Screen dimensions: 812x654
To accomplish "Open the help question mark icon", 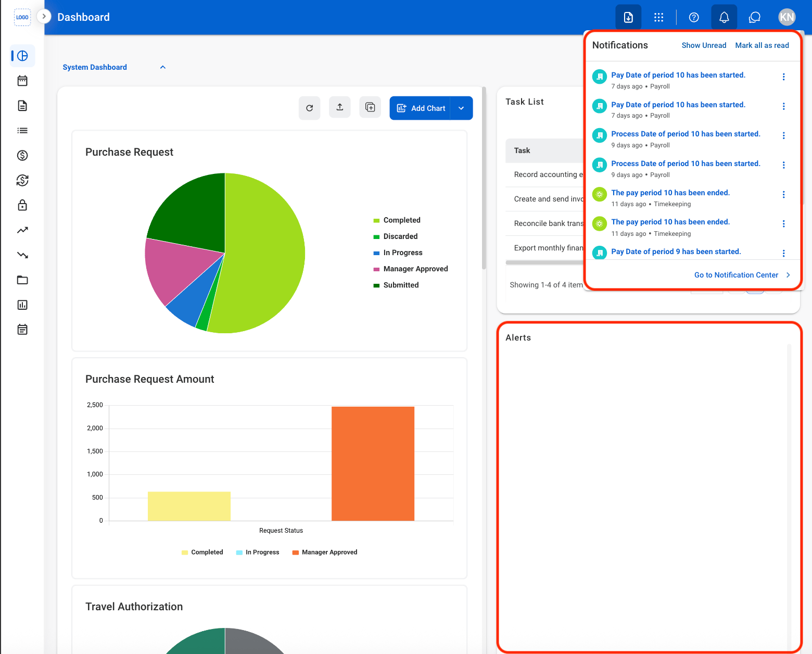I will click(x=693, y=17).
